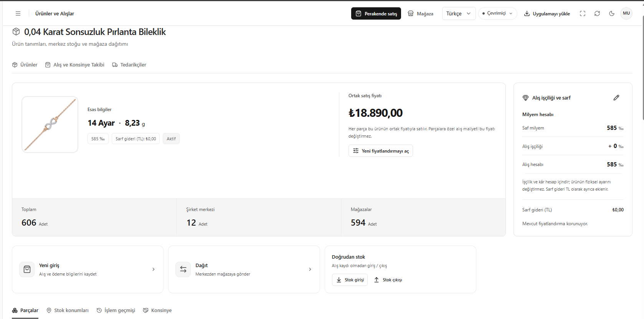This screenshot has height=319, width=644.
Task: Open Yeni giriş card chevron
Action: 154,269
